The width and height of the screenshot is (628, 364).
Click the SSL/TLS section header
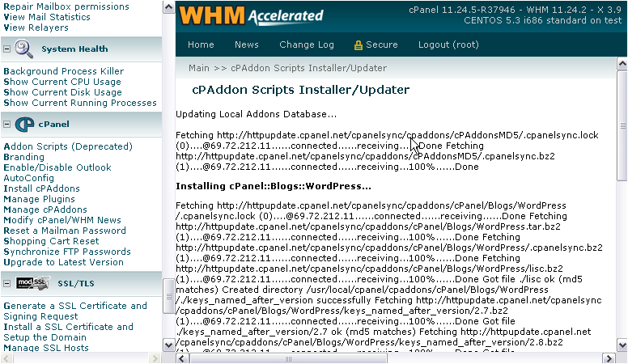(76, 283)
